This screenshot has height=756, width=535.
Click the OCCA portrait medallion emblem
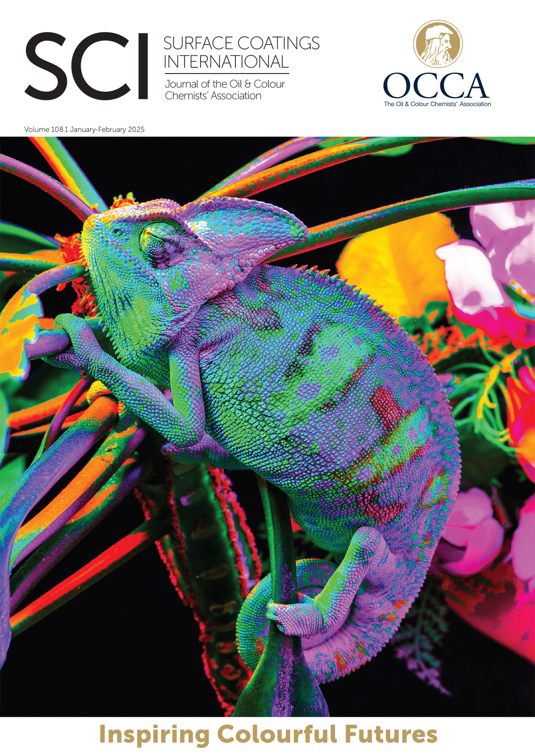click(438, 44)
